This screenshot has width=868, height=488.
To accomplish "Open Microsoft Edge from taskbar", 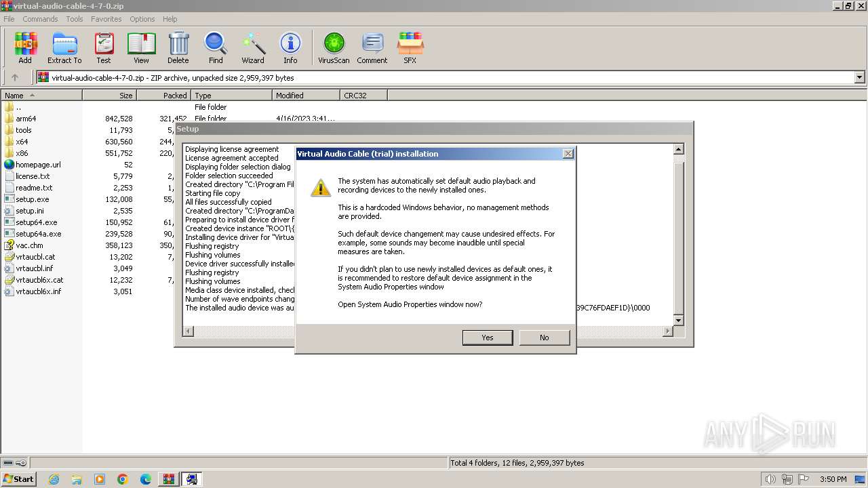I will tap(146, 479).
